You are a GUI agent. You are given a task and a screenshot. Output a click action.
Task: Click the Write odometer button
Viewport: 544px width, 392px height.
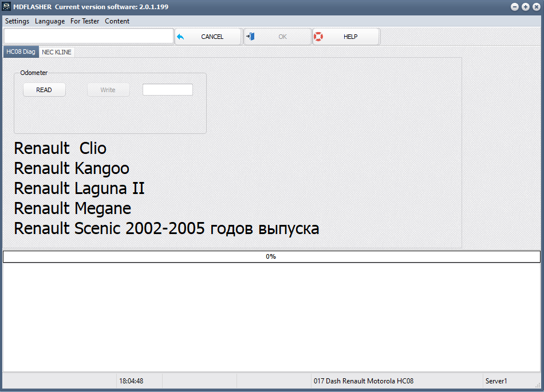click(x=108, y=90)
